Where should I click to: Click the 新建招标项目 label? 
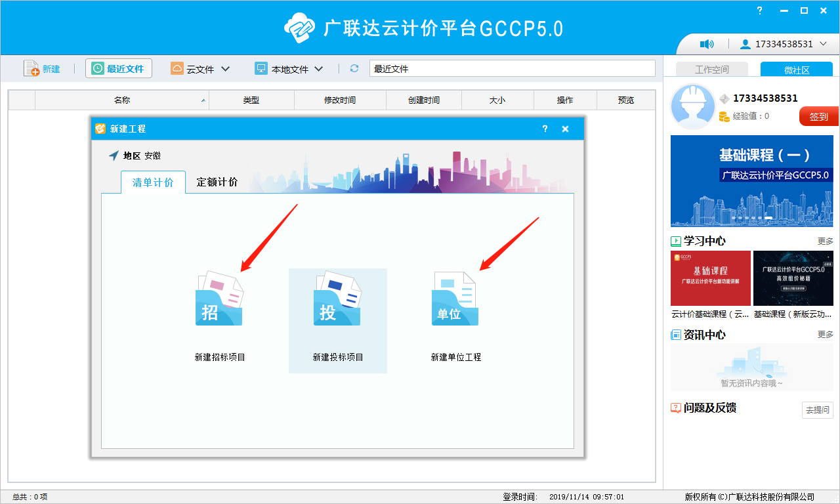220,357
